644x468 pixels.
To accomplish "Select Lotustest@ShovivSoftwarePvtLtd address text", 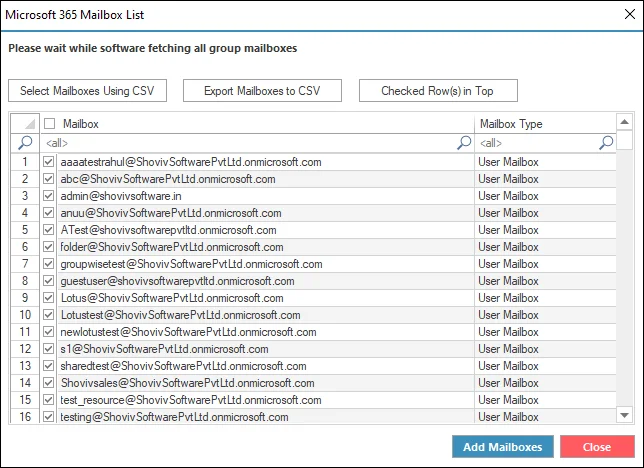I will pos(181,315).
